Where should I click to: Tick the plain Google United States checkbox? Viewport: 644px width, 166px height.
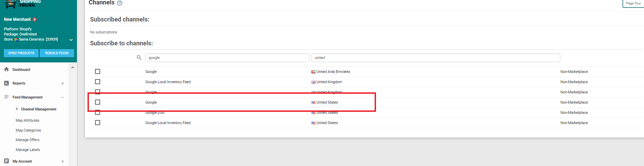97,102
